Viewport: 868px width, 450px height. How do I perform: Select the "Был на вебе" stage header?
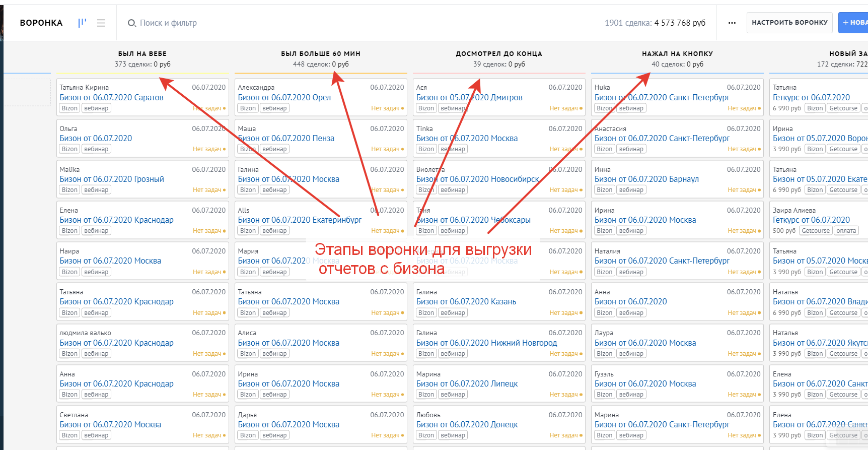click(x=142, y=54)
